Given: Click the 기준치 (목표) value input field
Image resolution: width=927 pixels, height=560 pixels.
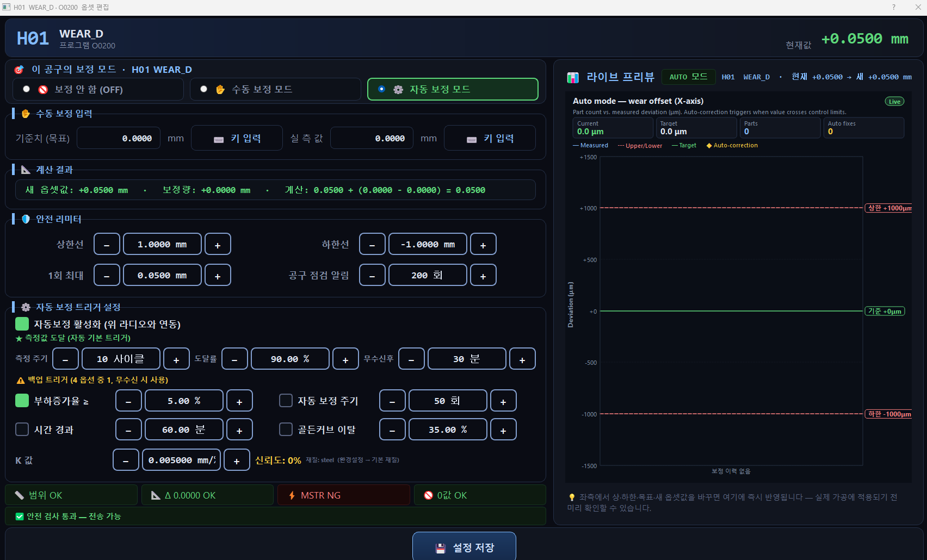Looking at the screenshot, I should coord(119,138).
